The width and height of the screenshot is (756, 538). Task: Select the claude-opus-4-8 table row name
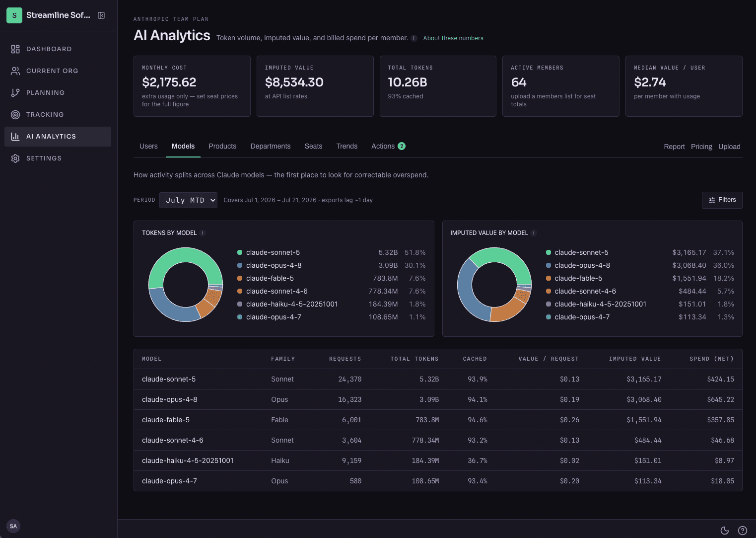click(170, 399)
